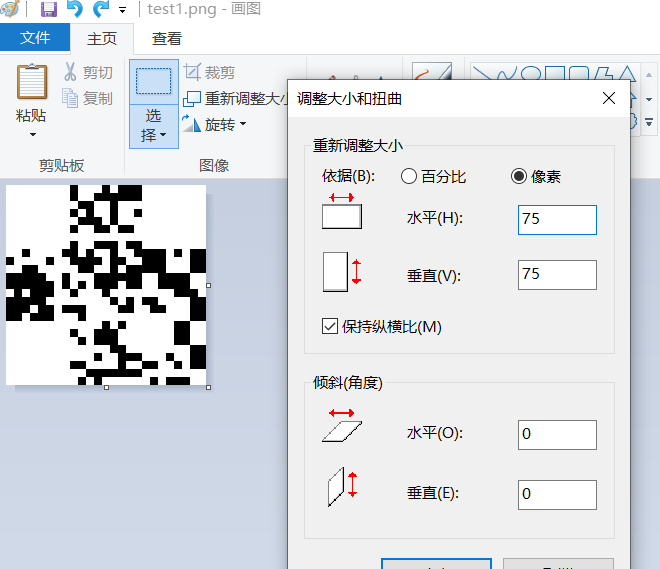Switch to the 主页 tab
Image resolution: width=660 pixels, height=569 pixels.
pyautogui.click(x=102, y=39)
